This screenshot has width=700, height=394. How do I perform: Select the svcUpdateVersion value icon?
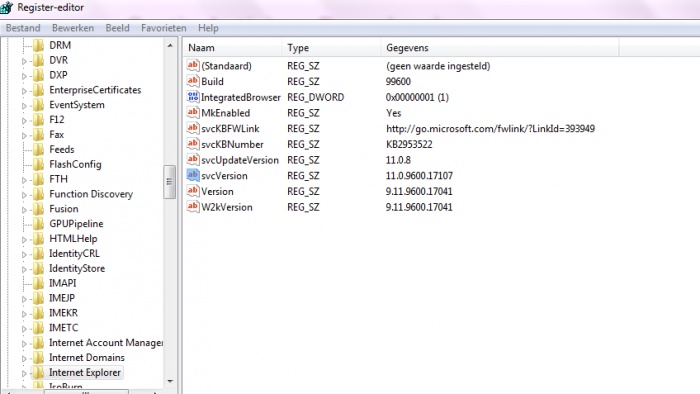(193, 160)
